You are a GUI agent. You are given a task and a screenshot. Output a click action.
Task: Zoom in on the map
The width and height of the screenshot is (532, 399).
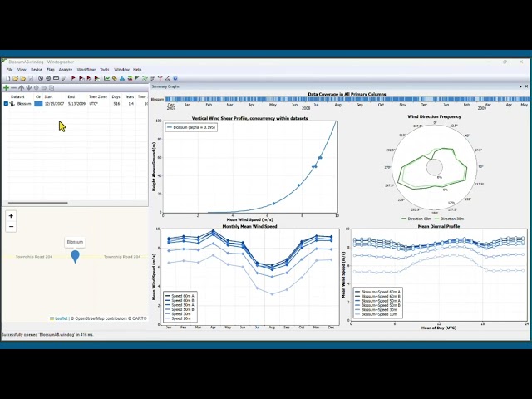tap(11, 216)
